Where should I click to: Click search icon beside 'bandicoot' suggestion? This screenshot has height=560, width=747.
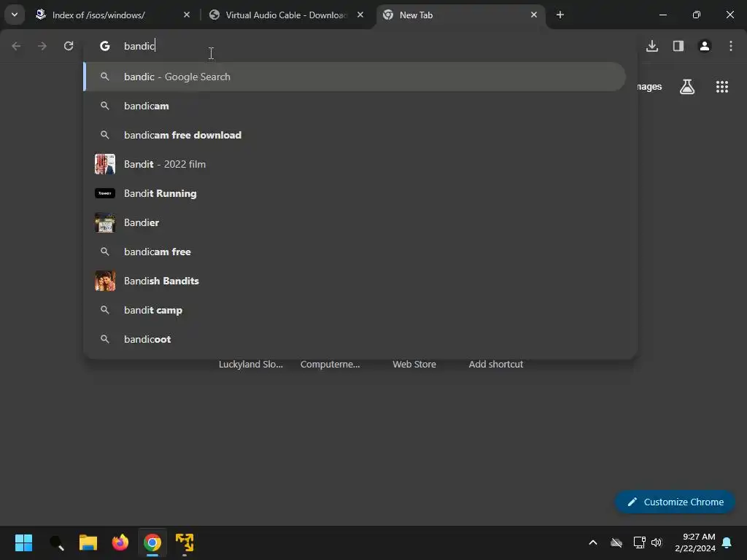[105, 339]
